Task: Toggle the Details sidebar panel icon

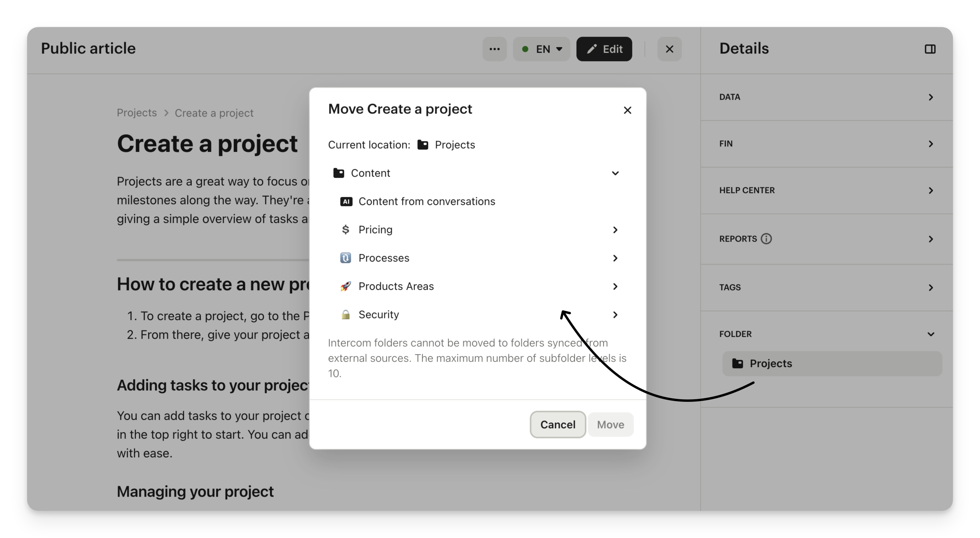Action: [930, 49]
